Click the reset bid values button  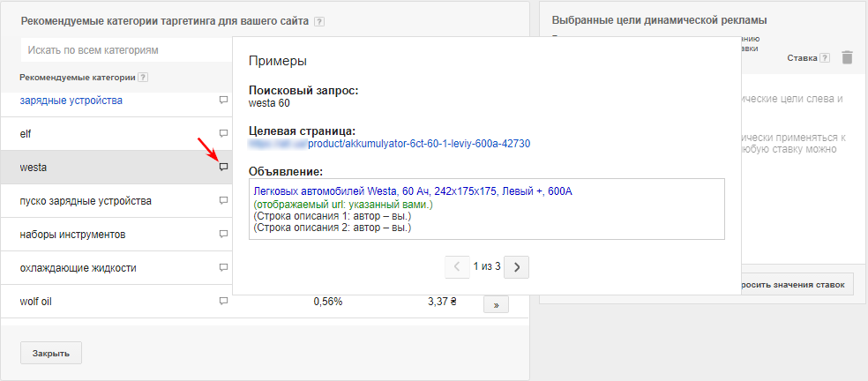coord(796,285)
